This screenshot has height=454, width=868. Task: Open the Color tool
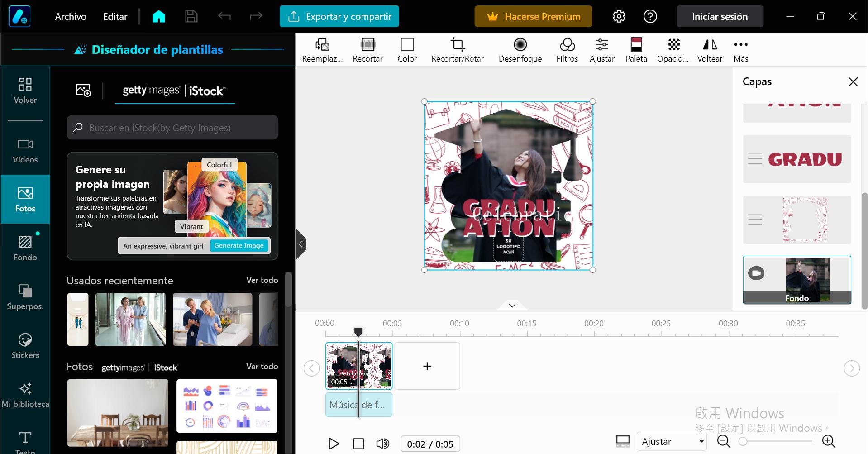click(x=407, y=50)
